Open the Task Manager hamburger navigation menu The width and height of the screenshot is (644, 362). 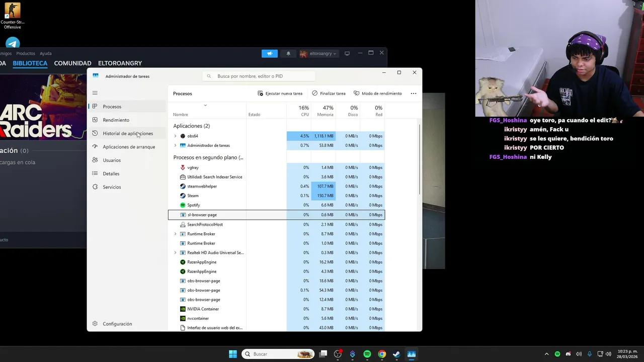click(x=95, y=93)
